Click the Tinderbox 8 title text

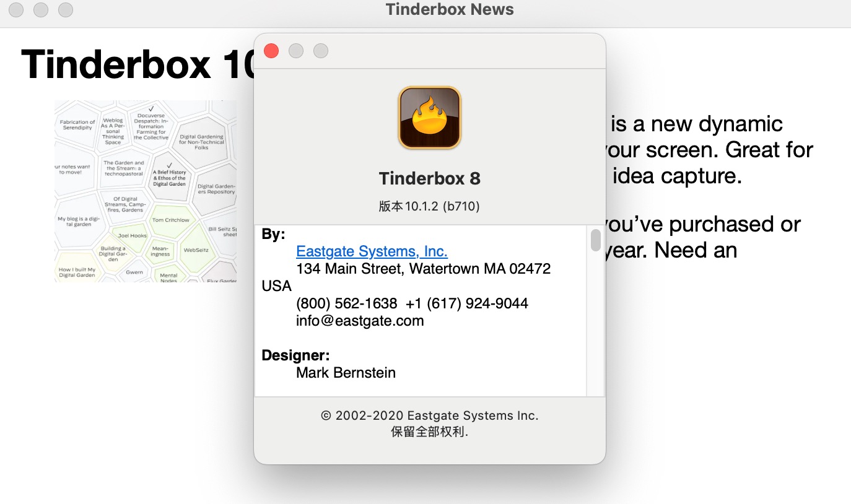pyautogui.click(x=429, y=178)
